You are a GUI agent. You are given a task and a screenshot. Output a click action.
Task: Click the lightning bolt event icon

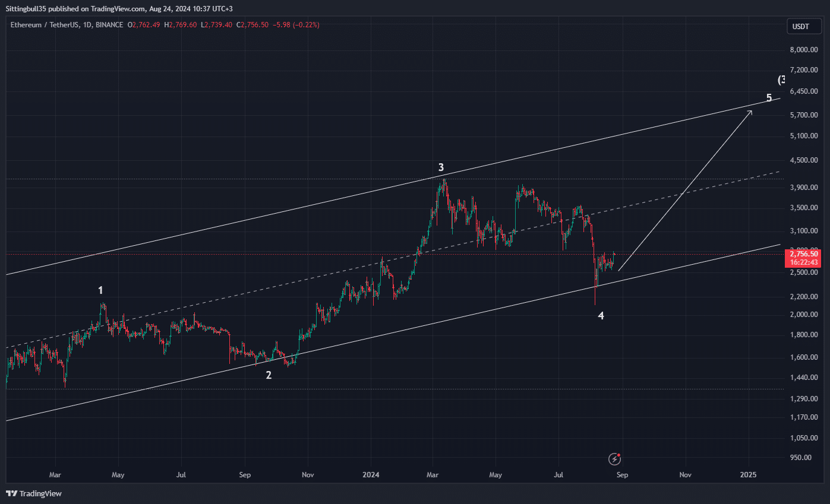615,459
